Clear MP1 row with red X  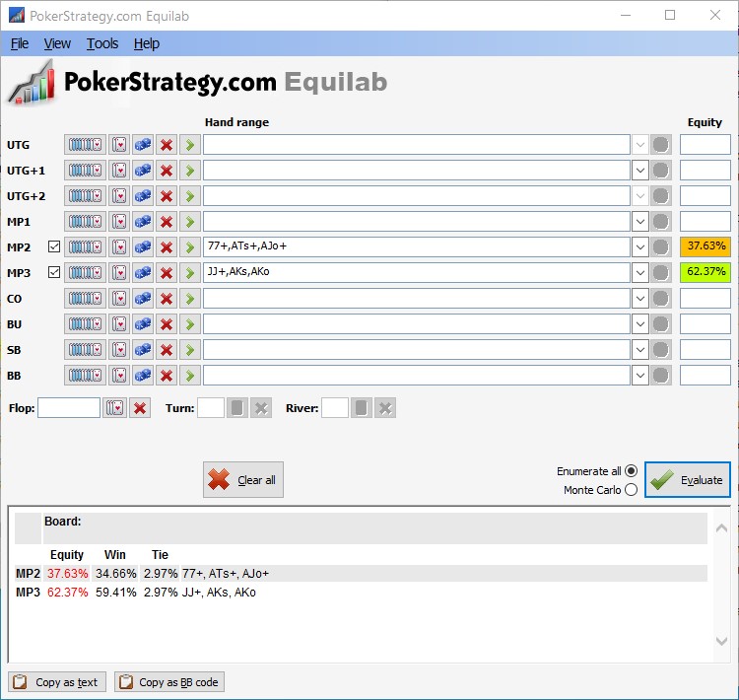(x=167, y=221)
